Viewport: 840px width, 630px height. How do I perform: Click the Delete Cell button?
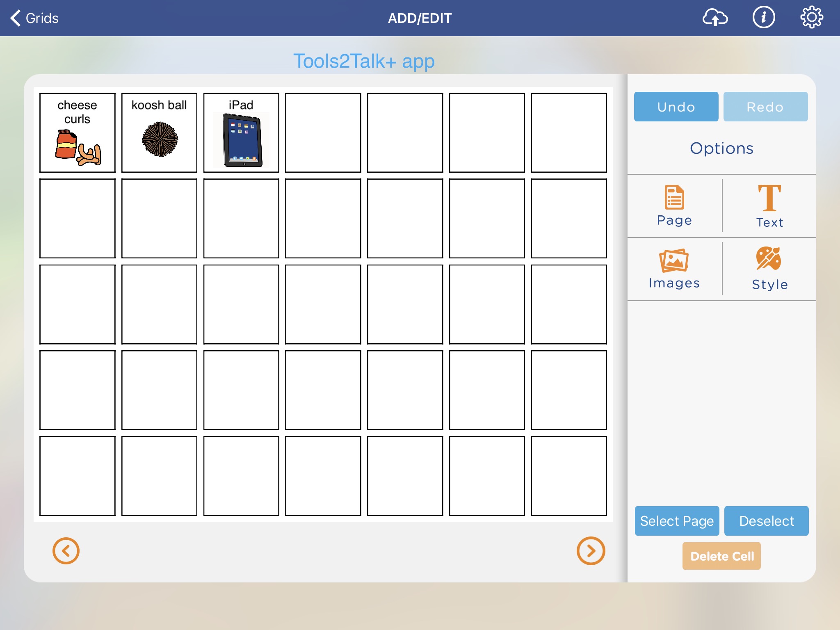(x=721, y=556)
